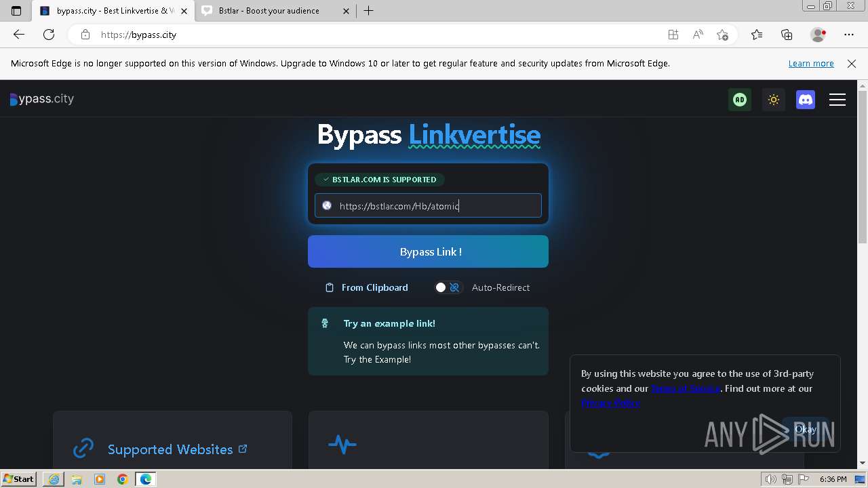The height and width of the screenshot is (488, 868).
Task: Open the Privacy Policy link
Action: click(610, 403)
